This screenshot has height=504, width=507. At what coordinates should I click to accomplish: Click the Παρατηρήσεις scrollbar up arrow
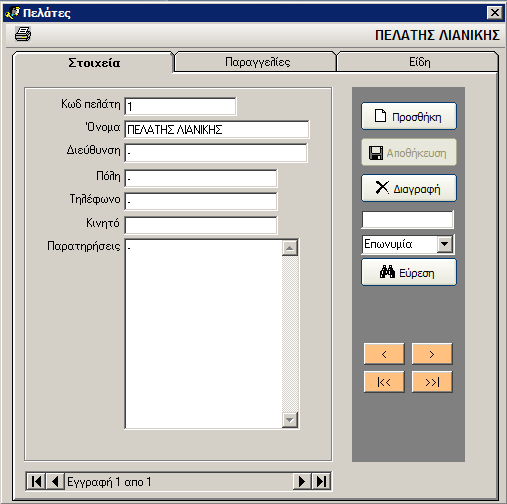(290, 248)
